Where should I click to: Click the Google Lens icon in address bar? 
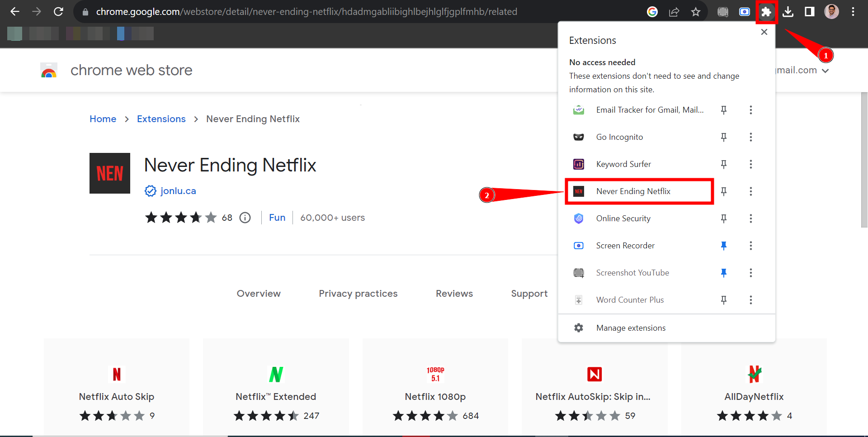(x=652, y=11)
